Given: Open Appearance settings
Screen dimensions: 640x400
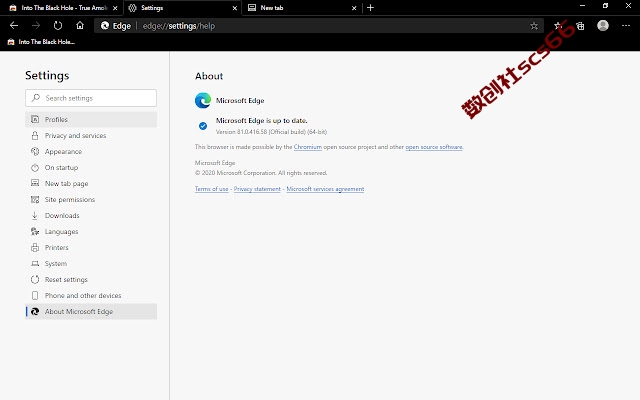Looking at the screenshot, I should tap(91, 151).
